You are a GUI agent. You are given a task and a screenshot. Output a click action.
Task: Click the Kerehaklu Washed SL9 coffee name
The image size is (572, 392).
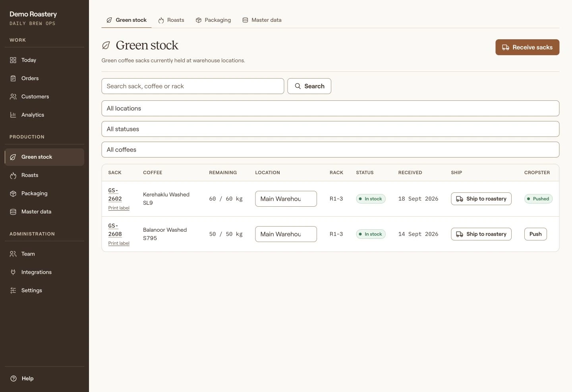tap(166, 199)
